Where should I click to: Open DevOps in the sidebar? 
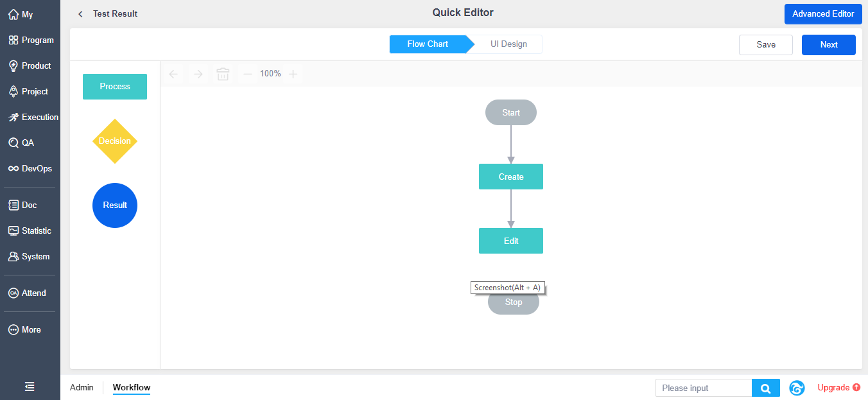(30, 168)
